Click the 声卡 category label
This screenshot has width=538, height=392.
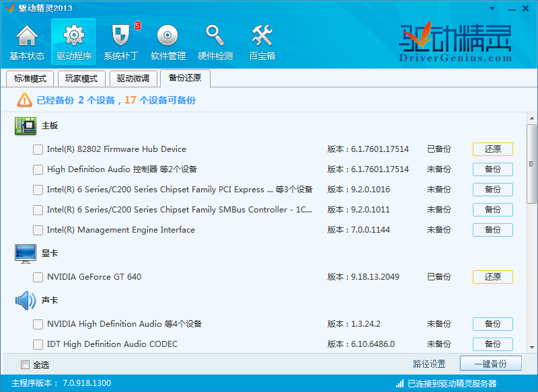50,301
